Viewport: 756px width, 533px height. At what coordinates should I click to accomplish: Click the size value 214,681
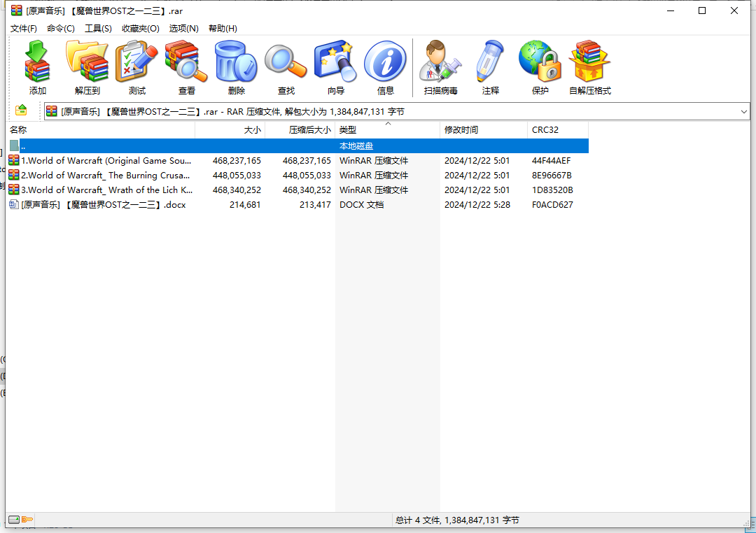[245, 205]
